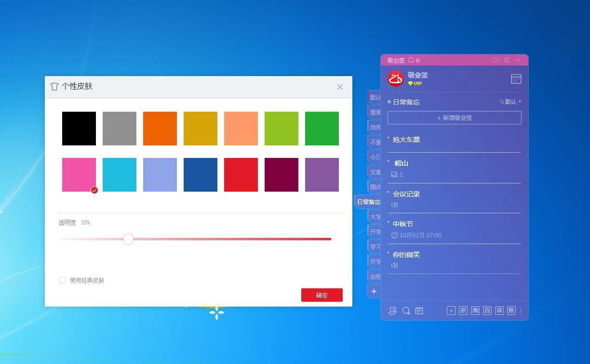This screenshot has width=590, height=364.
Task: Expand the 默认 sort dropdown
Action: [510, 102]
